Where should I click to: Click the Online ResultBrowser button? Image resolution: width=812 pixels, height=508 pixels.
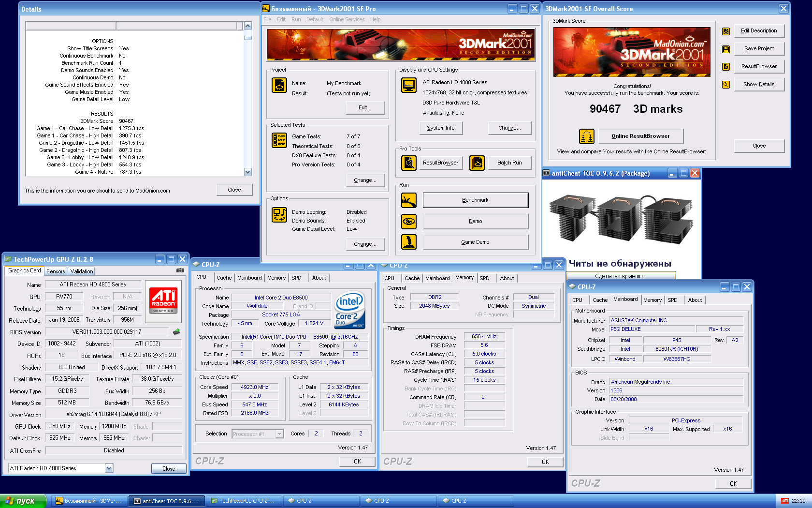(x=641, y=136)
